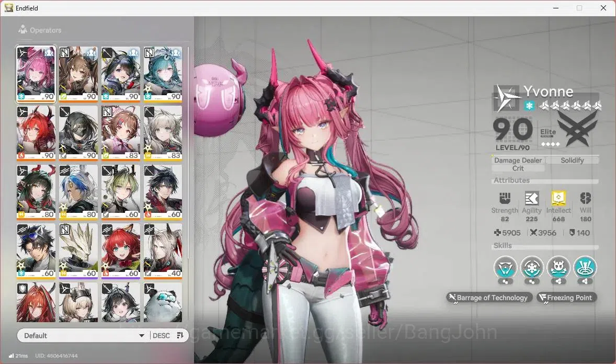
Task: Open the snowflake skill icon
Action: pos(531,268)
